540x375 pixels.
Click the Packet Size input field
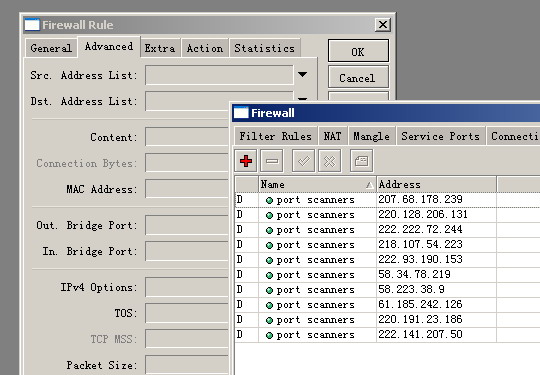[187, 365]
